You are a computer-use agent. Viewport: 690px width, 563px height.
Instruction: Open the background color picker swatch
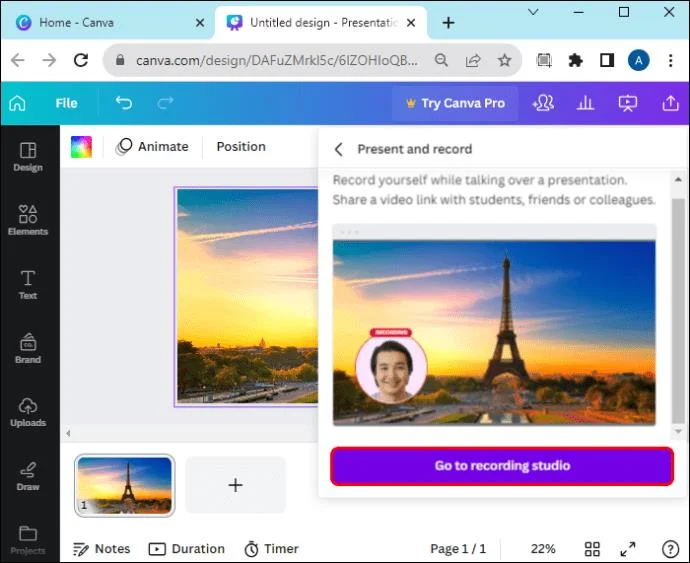tap(81, 147)
